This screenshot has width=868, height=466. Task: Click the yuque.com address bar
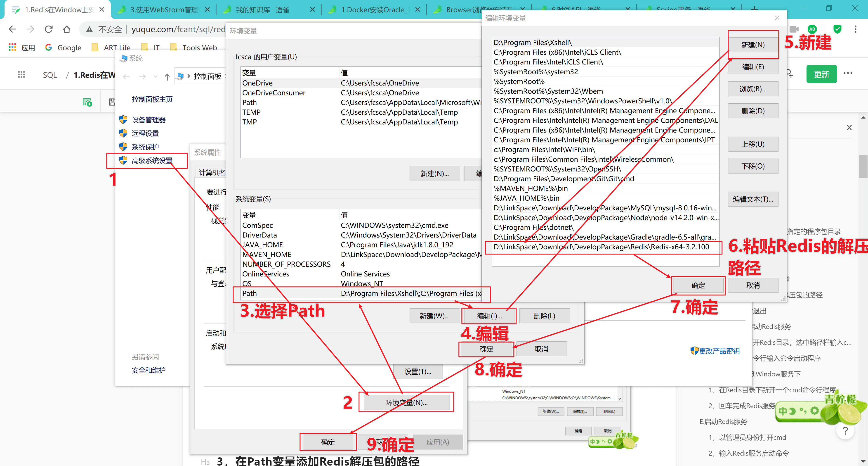(175, 29)
